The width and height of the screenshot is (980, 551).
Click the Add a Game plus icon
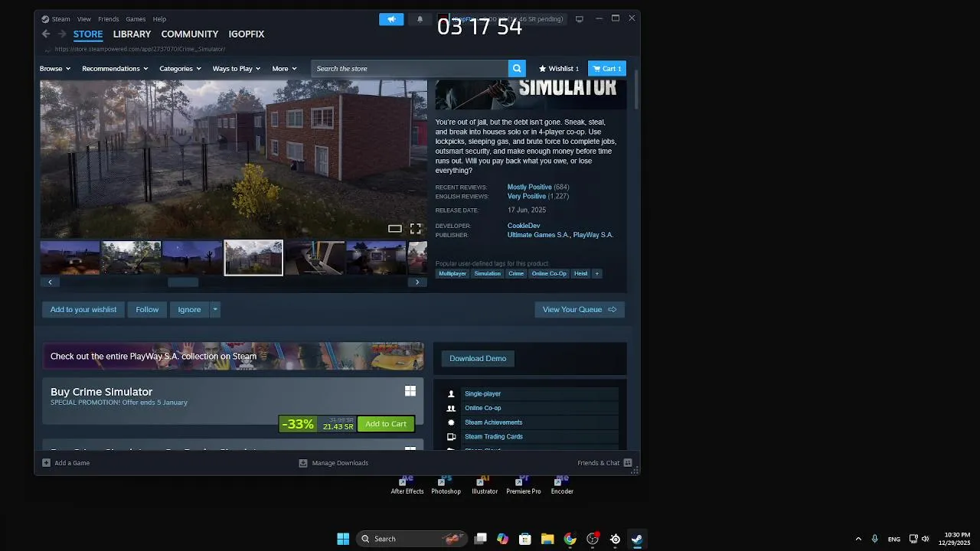pyautogui.click(x=46, y=463)
